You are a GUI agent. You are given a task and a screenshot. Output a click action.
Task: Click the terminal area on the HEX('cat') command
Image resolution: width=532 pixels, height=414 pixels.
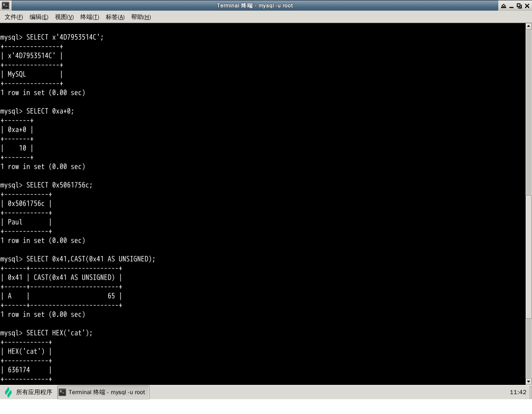pyautogui.click(x=59, y=333)
